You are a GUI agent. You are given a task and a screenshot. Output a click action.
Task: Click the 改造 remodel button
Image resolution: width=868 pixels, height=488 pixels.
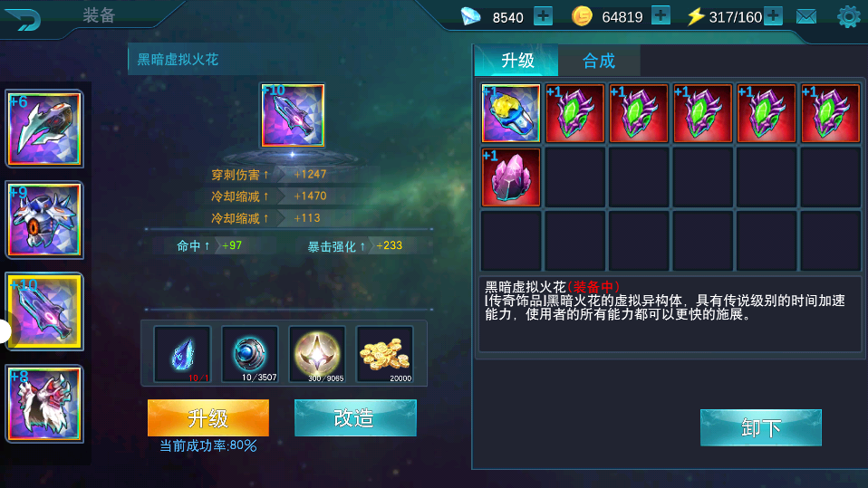(x=355, y=417)
